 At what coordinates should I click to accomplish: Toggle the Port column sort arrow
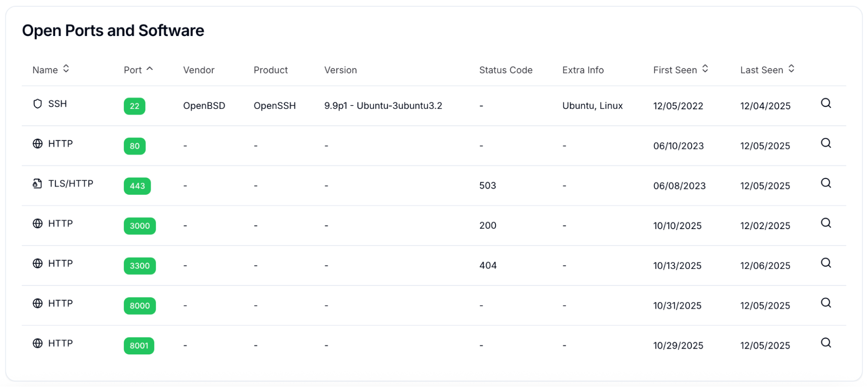(x=150, y=69)
